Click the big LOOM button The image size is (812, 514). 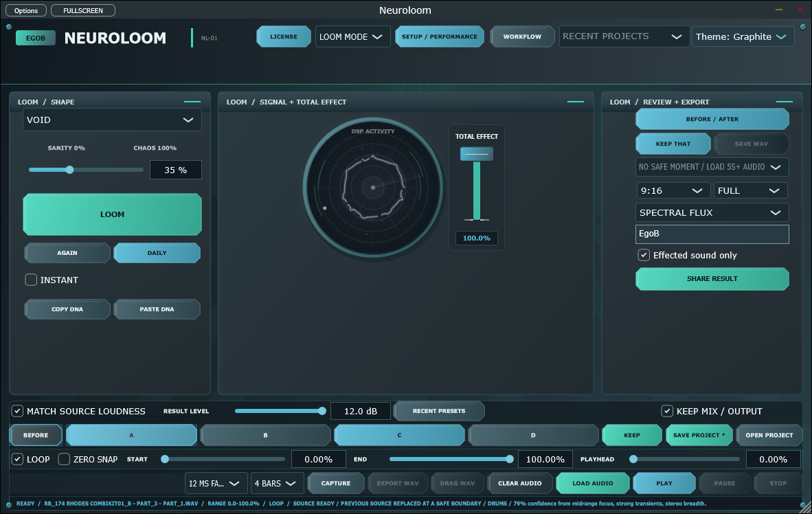(x=113, y=214)
